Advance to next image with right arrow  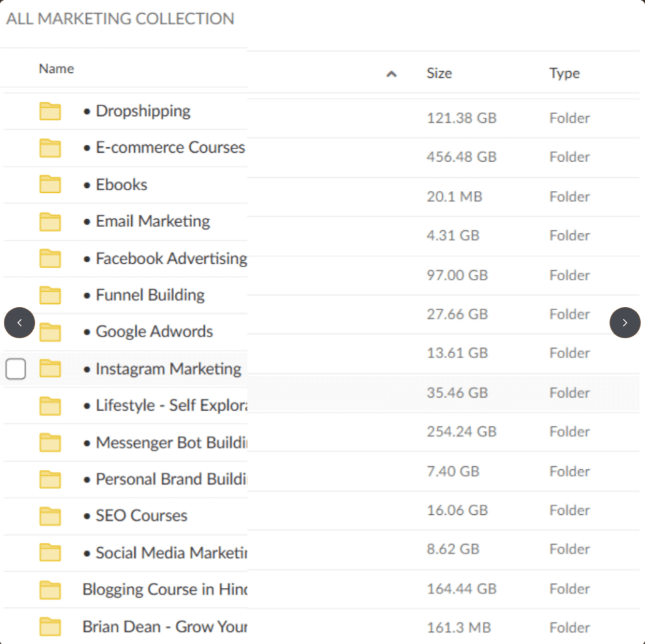pos(625,323)
